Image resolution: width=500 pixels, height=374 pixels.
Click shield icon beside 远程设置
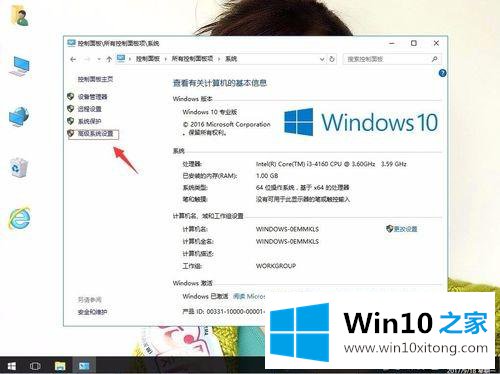click(x=71, y=109)
